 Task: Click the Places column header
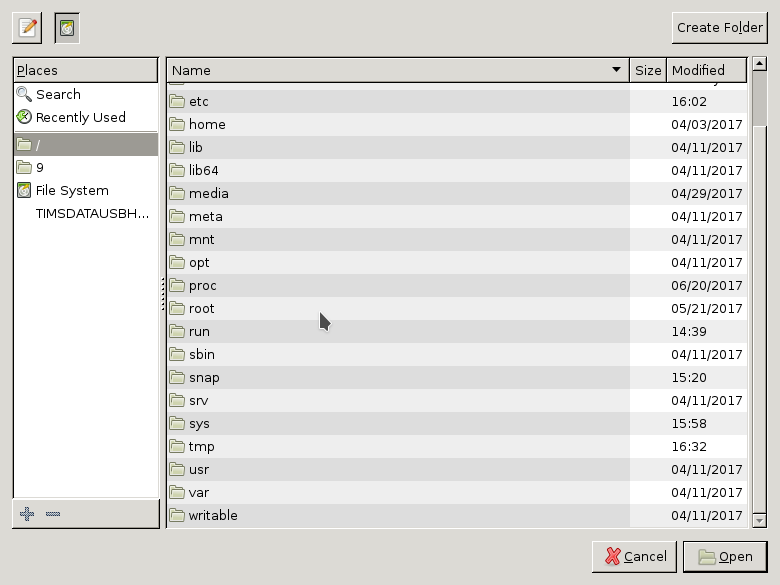coord(86,70)
